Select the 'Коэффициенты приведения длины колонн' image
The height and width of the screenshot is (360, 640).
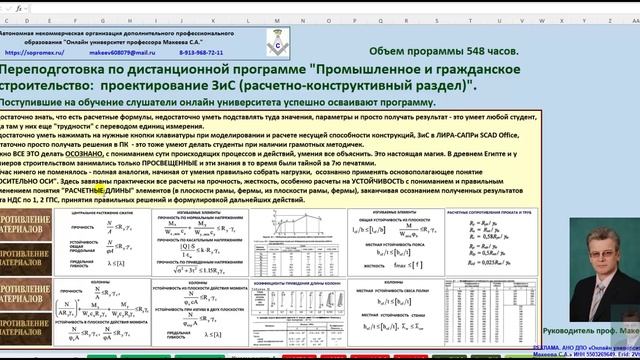(298, 312)
